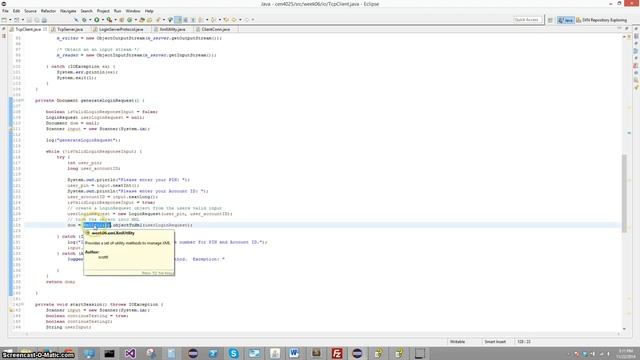Click in the Quick Access search field
The height and width of the screenshot is (360, 640).
pos(527,20)
